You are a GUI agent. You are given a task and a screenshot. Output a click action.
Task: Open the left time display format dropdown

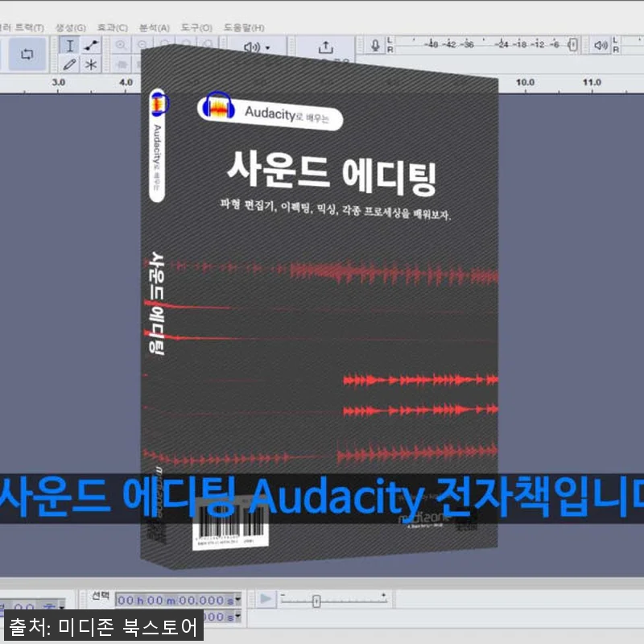(x=62, y=607)
